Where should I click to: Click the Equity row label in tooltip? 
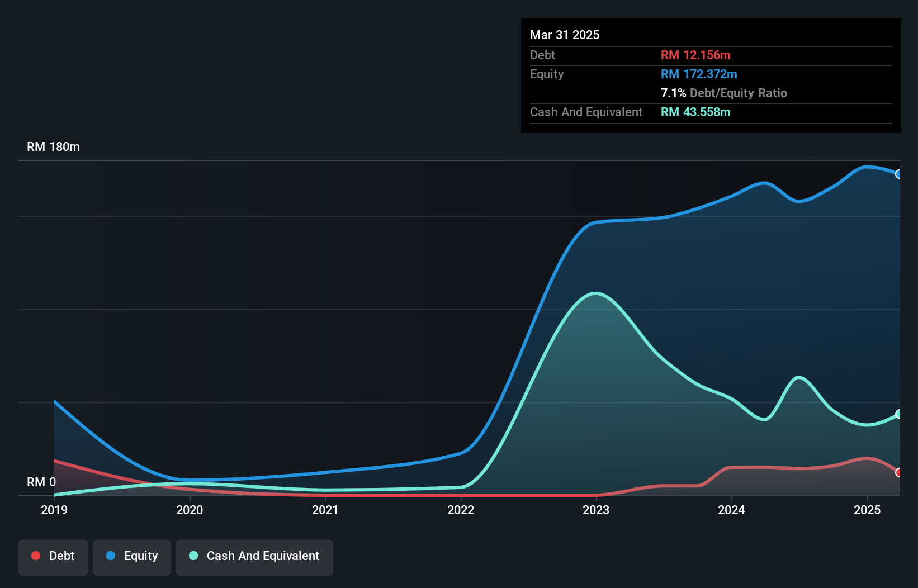coord(547,74)
